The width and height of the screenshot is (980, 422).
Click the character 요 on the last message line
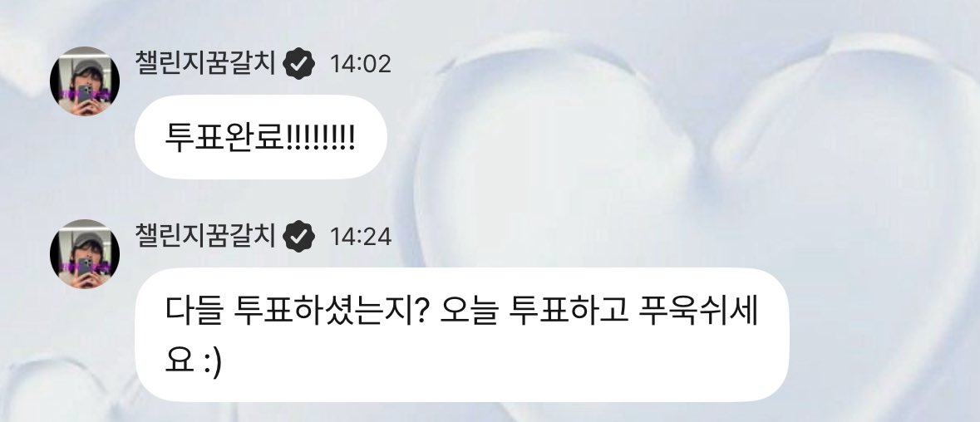tap(179, 365)
